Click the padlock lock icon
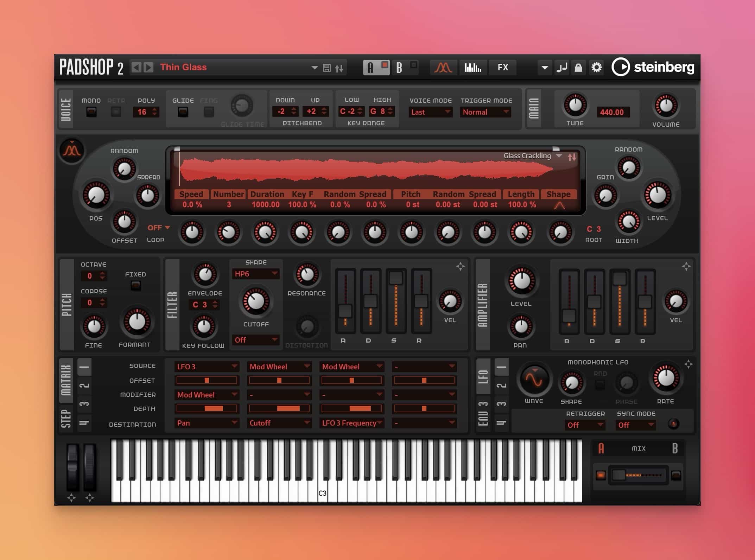Viewport: 755px width, 560px height. pyautogui.click(x=578, y=68)
